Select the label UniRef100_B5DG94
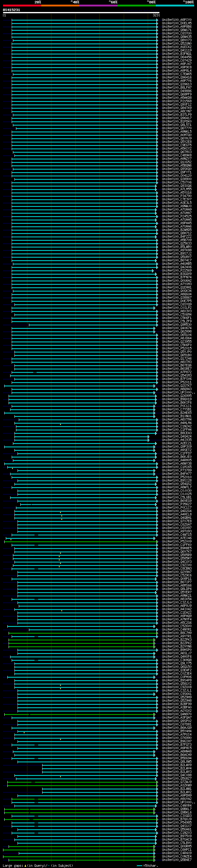 pos(177,758)
